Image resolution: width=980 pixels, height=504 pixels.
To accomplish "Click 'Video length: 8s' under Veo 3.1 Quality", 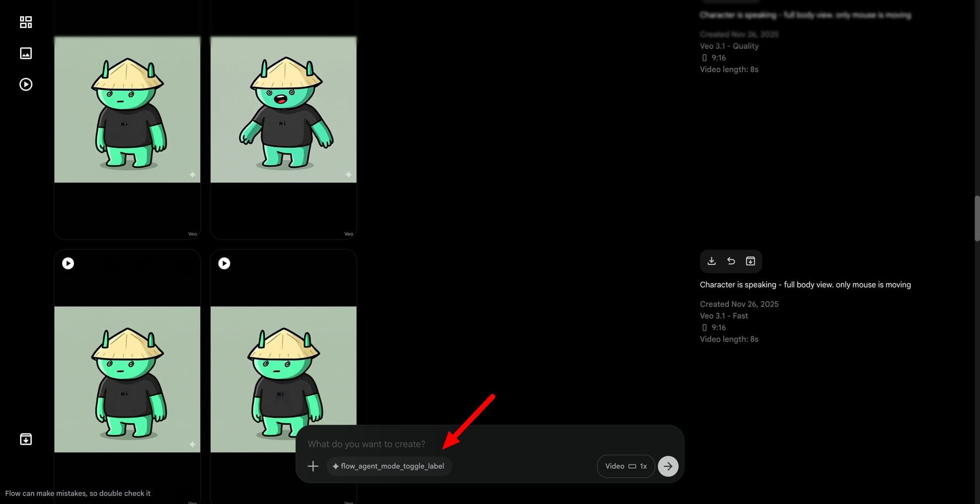I will pos(729,70).
